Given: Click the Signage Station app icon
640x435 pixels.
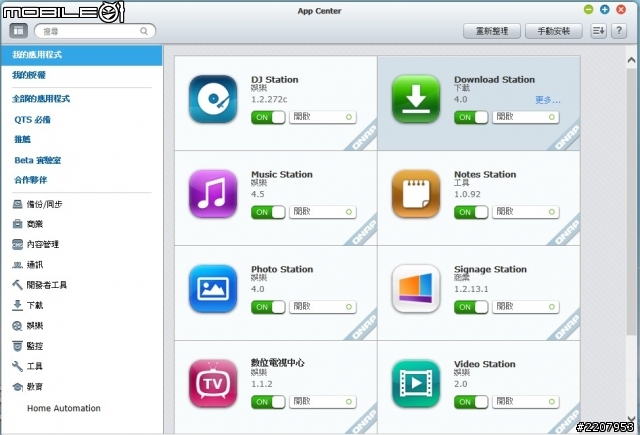Looking at the screenshot, I should (x=416, y=289).
